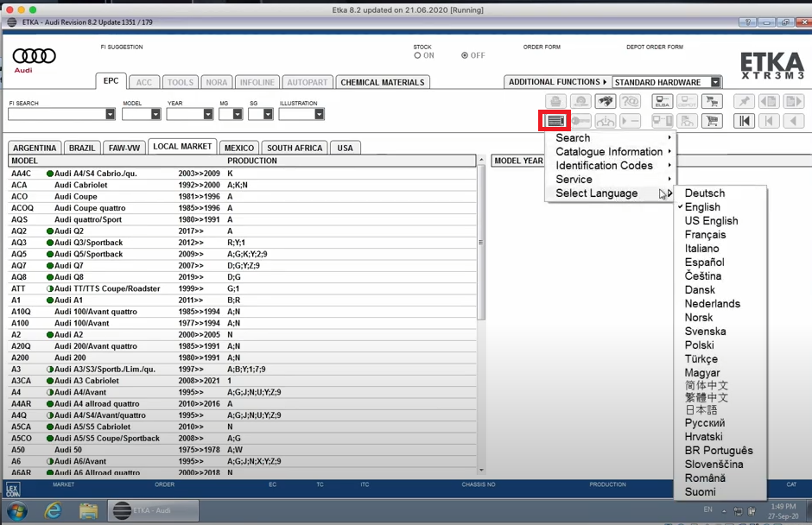Select the Stock ON radio button
Viewport: 812px width, 525px height.
(417, 55)
